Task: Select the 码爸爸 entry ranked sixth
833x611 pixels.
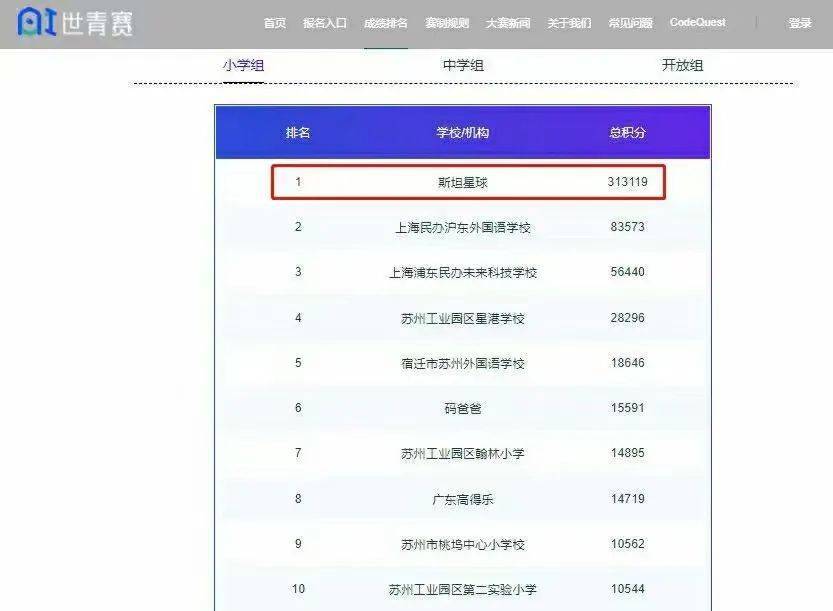Action: tap(463, 409)
